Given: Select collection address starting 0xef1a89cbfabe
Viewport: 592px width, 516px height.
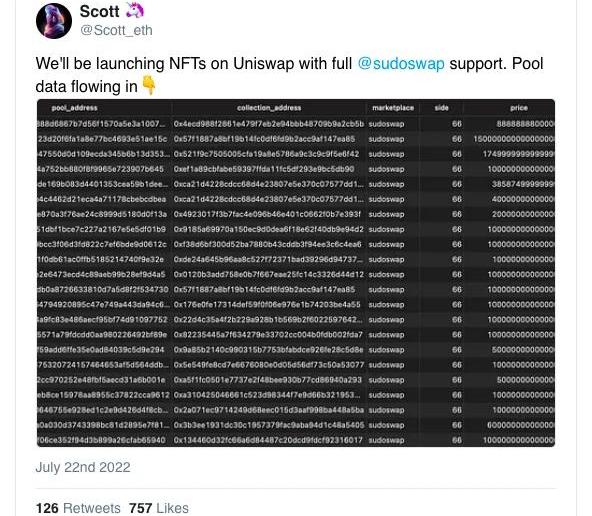Looking at the screenshot, I should pos(264,169).
